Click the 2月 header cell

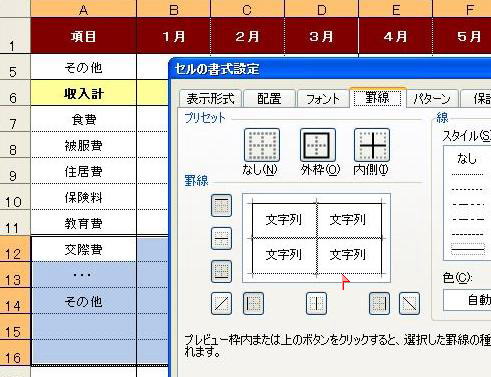(x=247, y=36)
